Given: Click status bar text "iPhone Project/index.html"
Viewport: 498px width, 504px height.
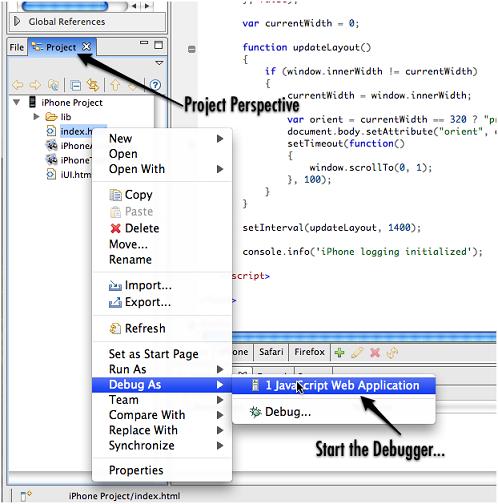Looking at the screenshot, I should point(124,496).
